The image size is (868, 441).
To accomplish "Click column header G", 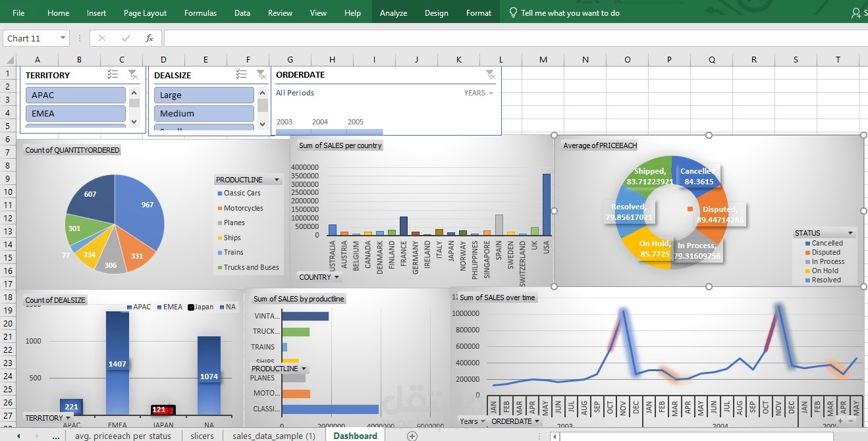I will pyautogui.click(x=290, y=59).
